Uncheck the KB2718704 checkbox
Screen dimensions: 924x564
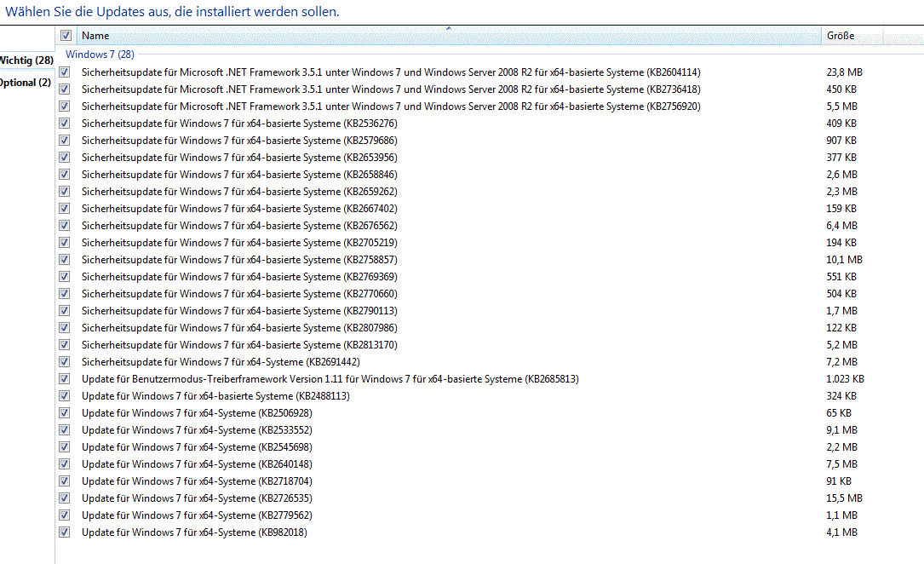tap(65, 481)
